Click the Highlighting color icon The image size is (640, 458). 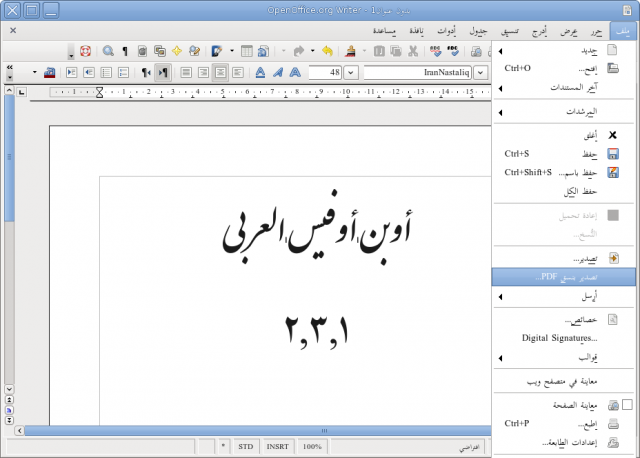[49, 73]
